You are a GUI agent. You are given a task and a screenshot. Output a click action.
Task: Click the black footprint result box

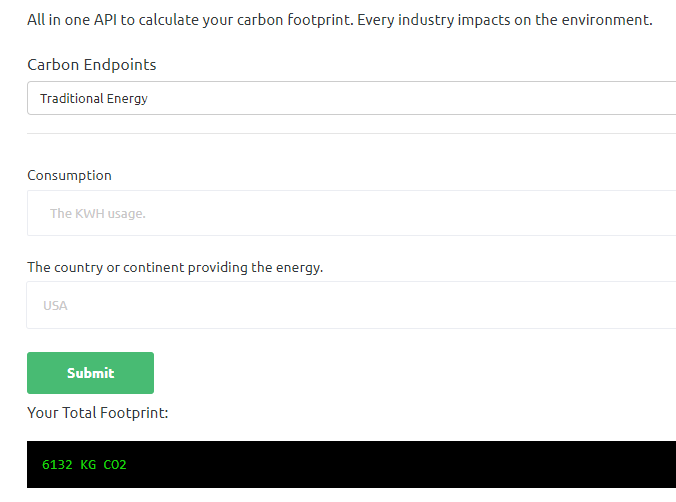point(351,464)
